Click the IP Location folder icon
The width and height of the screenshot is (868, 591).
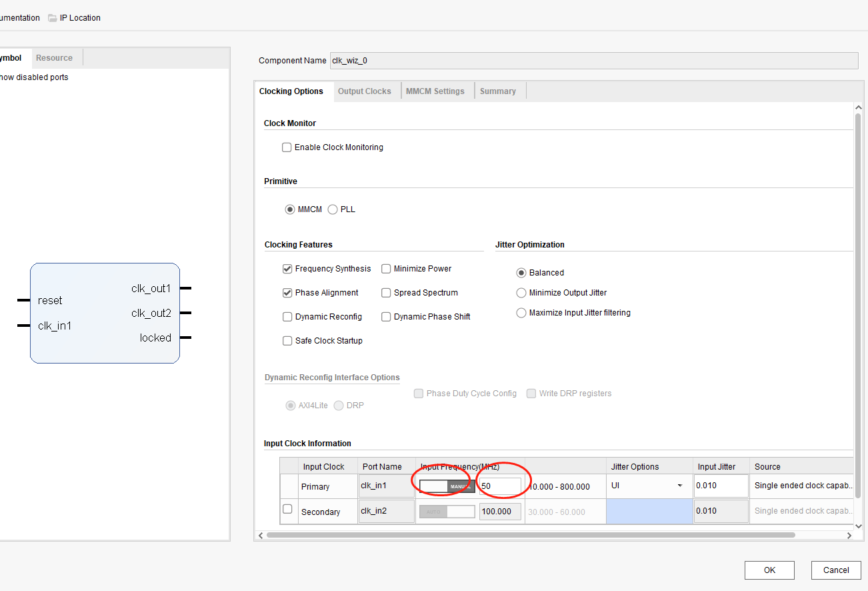click(x=52, y=18)
